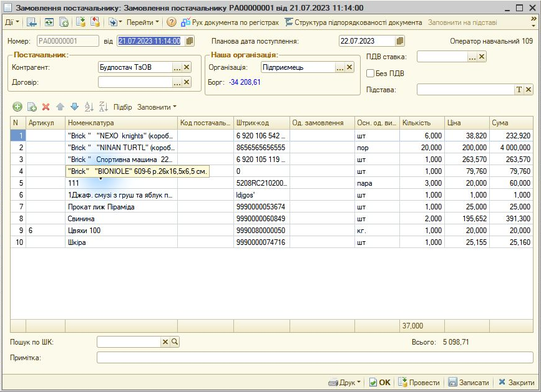Select the Свинина row in the table
Image resolution: width=541 pixels, height=392 pixels.
(271, 219)
